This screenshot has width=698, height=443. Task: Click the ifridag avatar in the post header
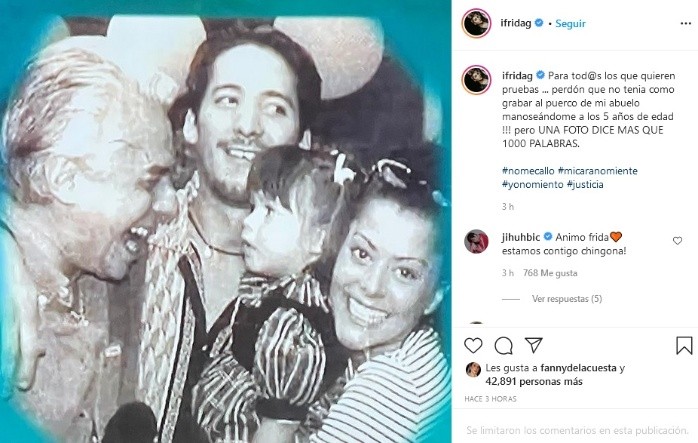coord(476,23)
